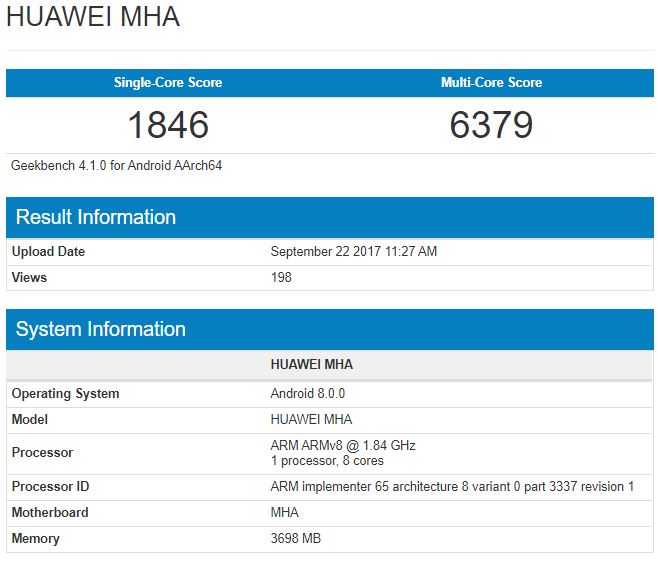Select the ARM implementer 65 architecture text
Screen dimensions: 658x564
[x=452, y=486]
